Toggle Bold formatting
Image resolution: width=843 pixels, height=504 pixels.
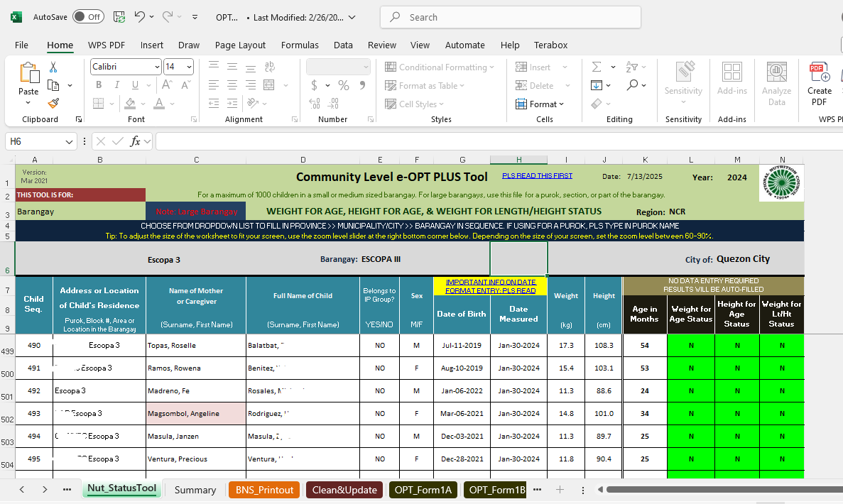pyautogui.click(x=99, y=85)
